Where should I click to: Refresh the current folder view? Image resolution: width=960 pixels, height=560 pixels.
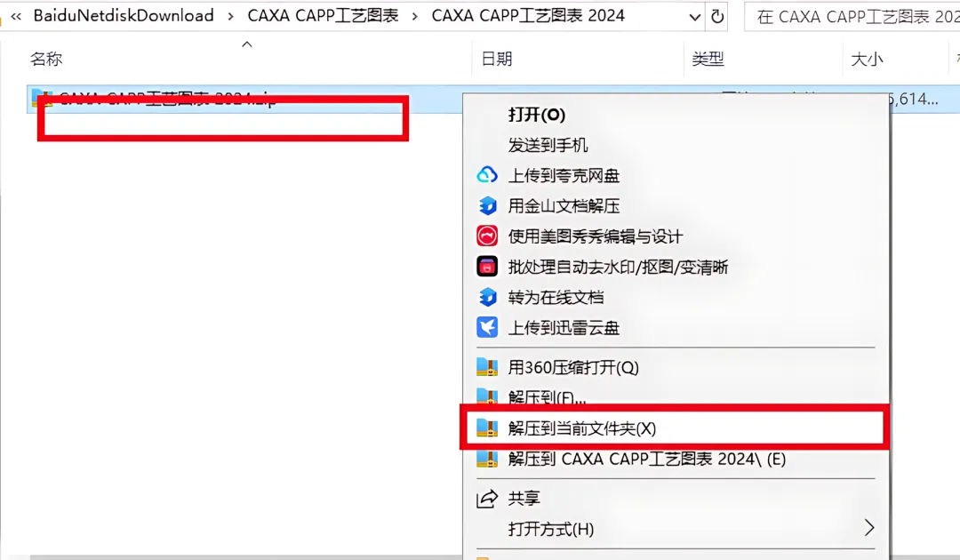coord(717,17)
